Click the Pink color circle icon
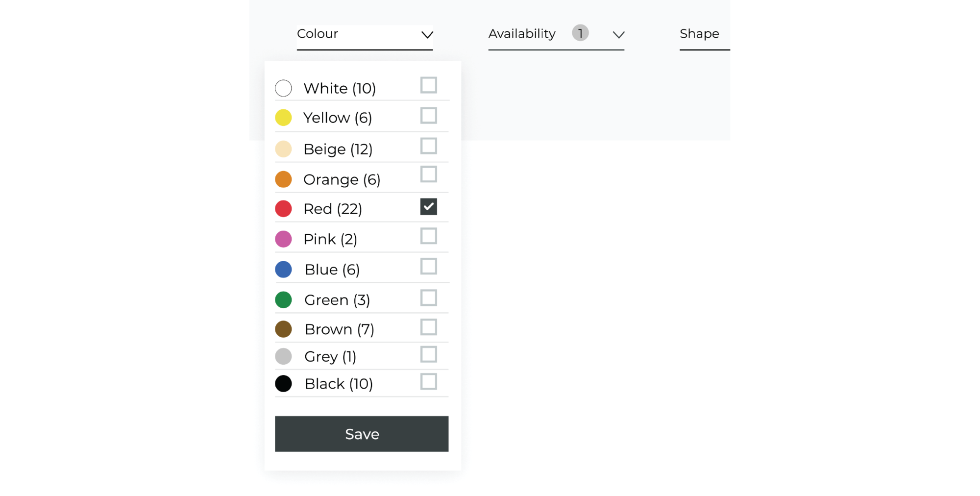Screen dimensions: 980x496 point(283,239)
